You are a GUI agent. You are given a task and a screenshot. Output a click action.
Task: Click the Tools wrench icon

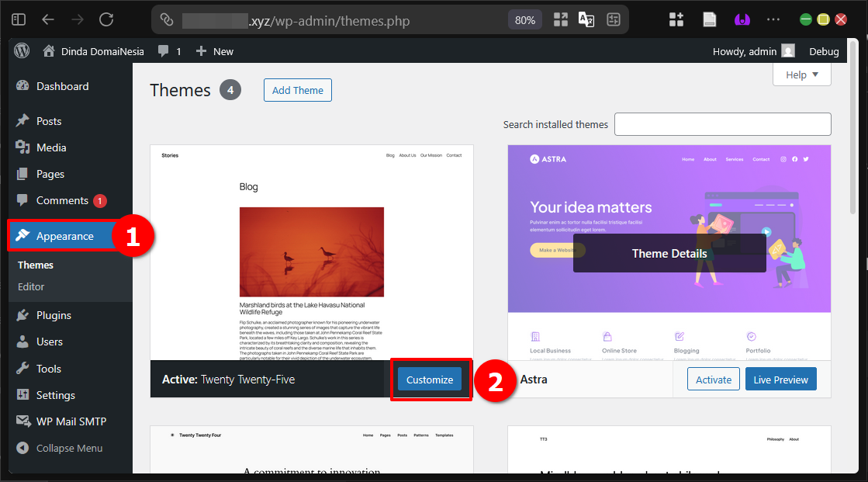(x=22, y=369)
